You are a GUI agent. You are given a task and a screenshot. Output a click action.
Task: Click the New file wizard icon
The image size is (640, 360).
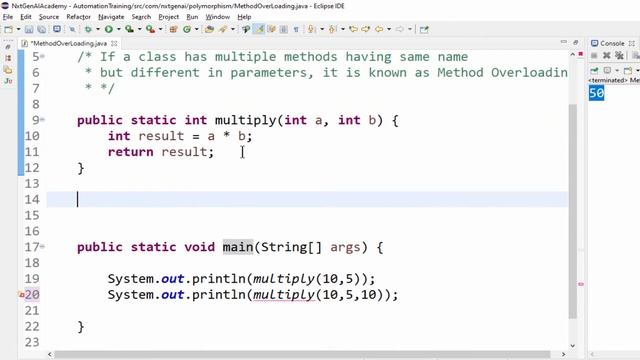coord(8,29)
